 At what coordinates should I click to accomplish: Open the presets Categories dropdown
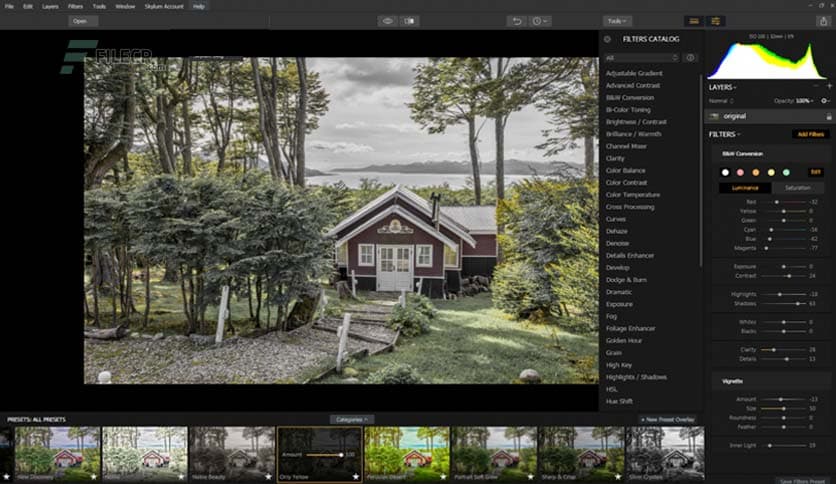[352, 420]
